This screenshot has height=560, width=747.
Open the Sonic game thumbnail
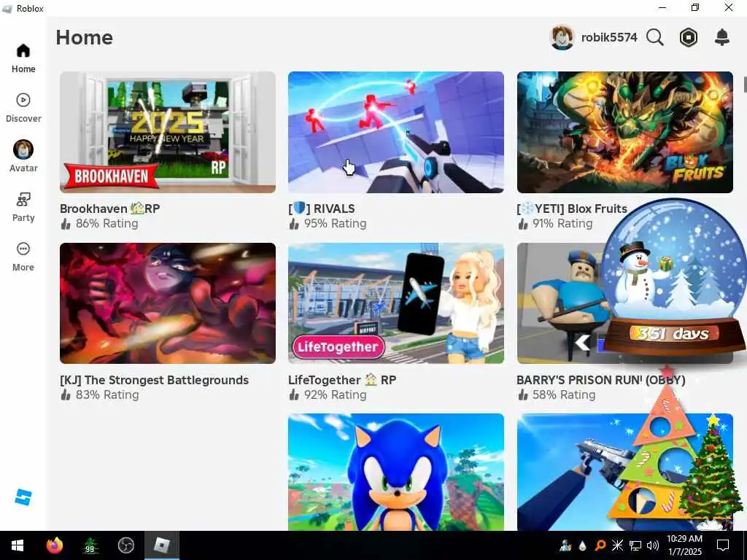click(396, 472)
